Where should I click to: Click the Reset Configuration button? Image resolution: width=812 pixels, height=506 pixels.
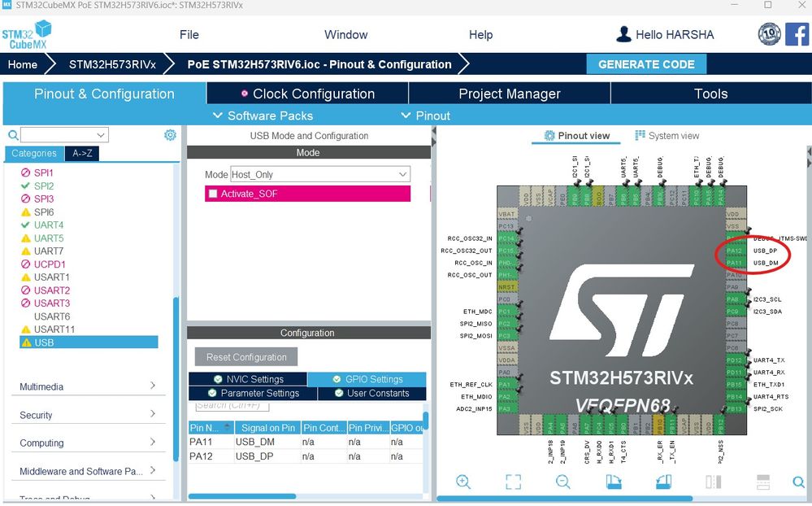pyautogui.click(x=246, y=357)
